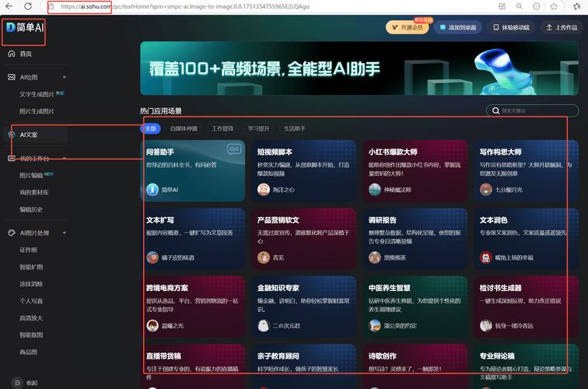Reload the page with the refresh icon

pyautogui.click(x=28, y=6)
